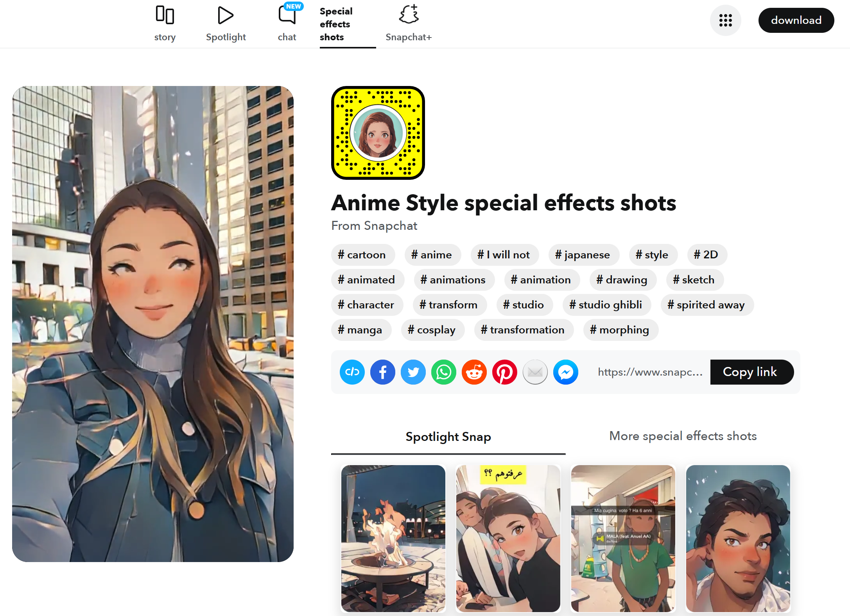This screenshot has width=850, height=616.
Task: Click the download button
Action: click(x=796, y=20)
